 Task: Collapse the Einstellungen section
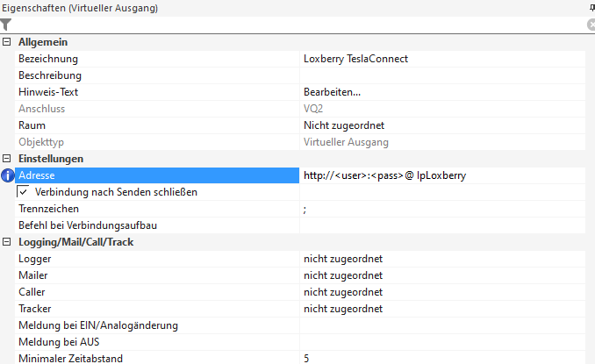point(6,159)
